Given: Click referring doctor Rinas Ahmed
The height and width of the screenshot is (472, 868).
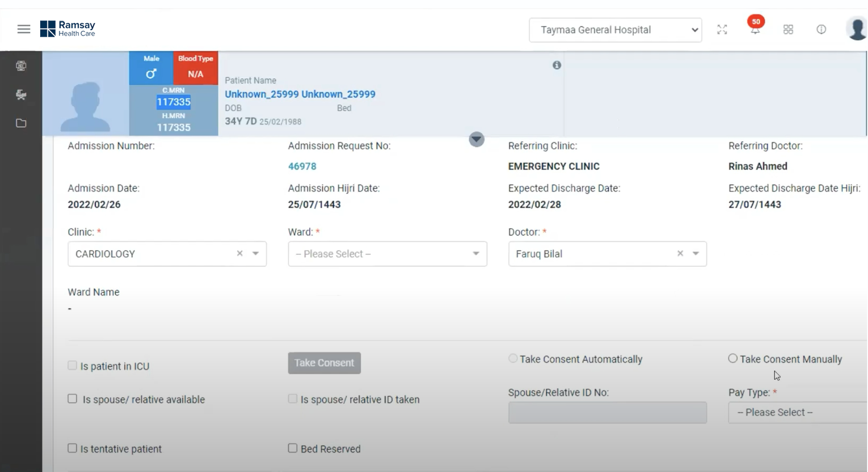Looking at the screenshot, I should pyautogui.click(x=758, y=166).
